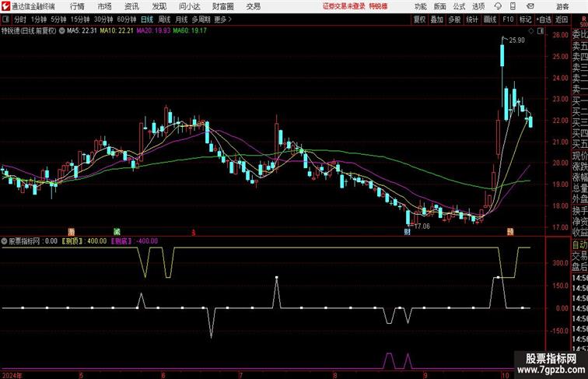Switch to 分时 intraday view
Image resolution: width=588 pixels, height=379 pixels.
coord(20,19)
